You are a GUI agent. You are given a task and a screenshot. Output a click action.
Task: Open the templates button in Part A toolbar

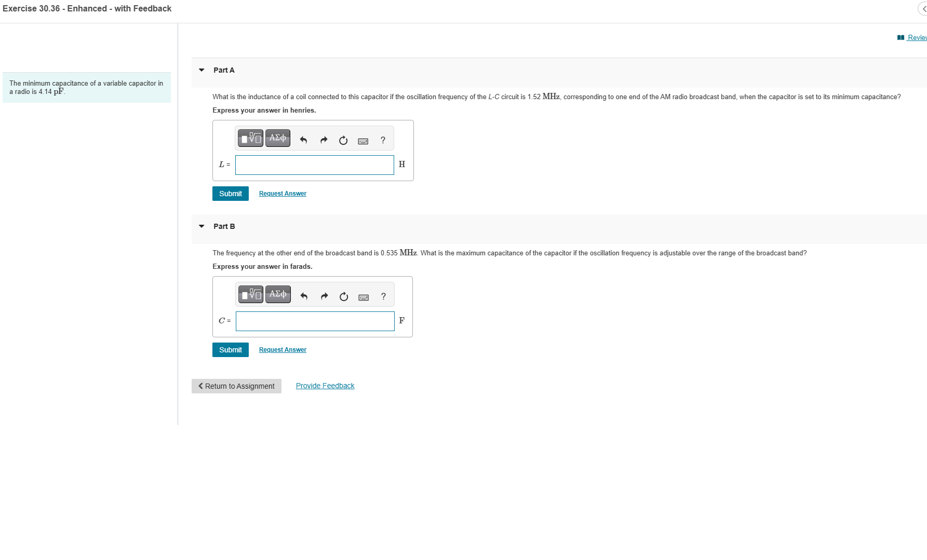click(250, 138)
